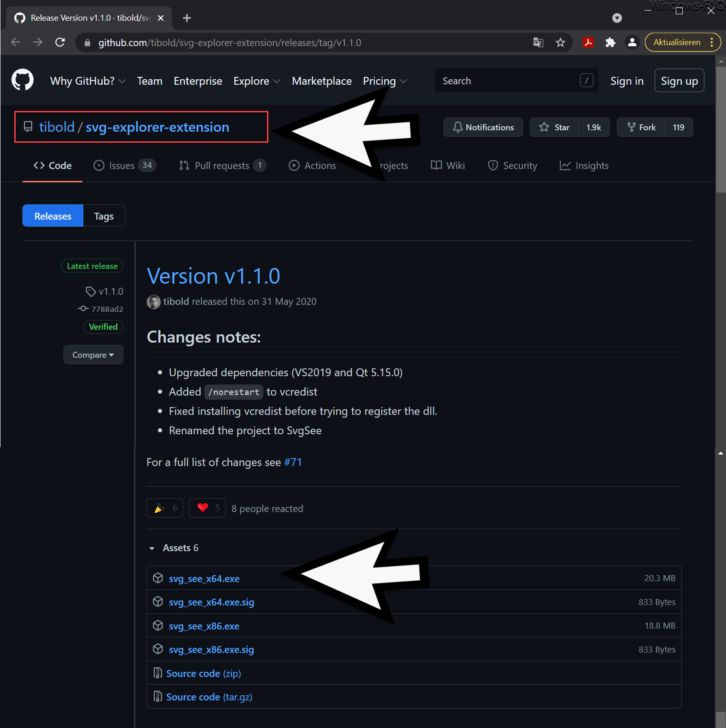Open the tibold release author link
This screenshot has height=728, width=726.
tap(176, 302)
